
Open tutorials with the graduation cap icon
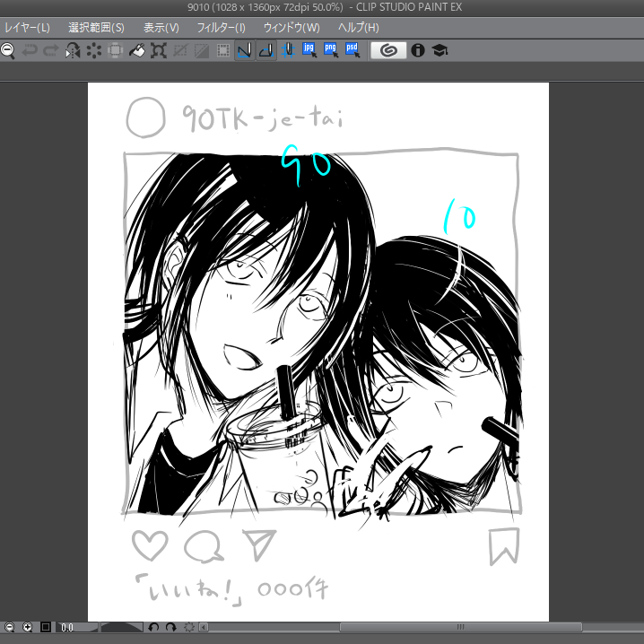439,50
